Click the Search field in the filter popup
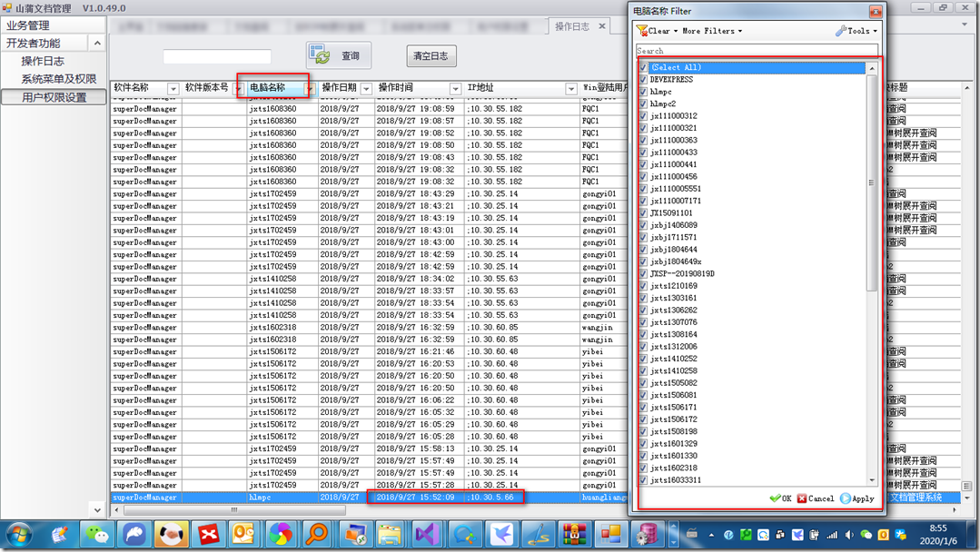 pos(757,51)
